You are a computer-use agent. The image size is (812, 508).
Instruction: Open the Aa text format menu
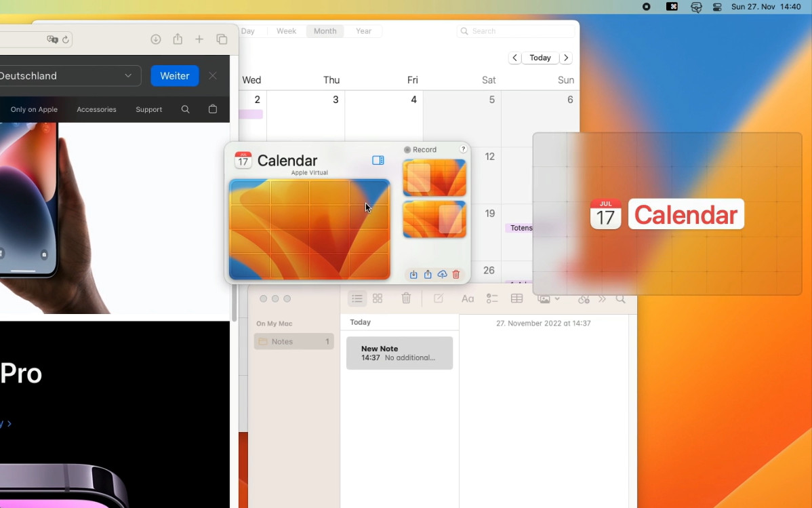[x=468, y=298]
